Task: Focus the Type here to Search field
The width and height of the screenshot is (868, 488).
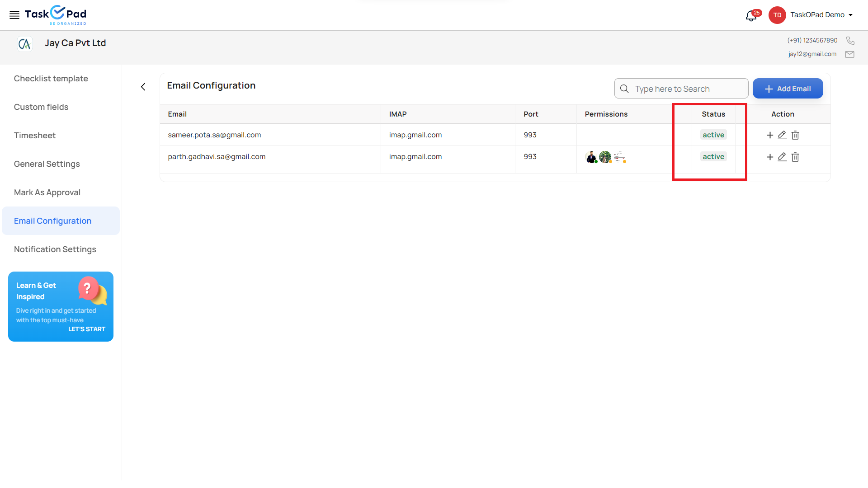Action: pos(687,89)
